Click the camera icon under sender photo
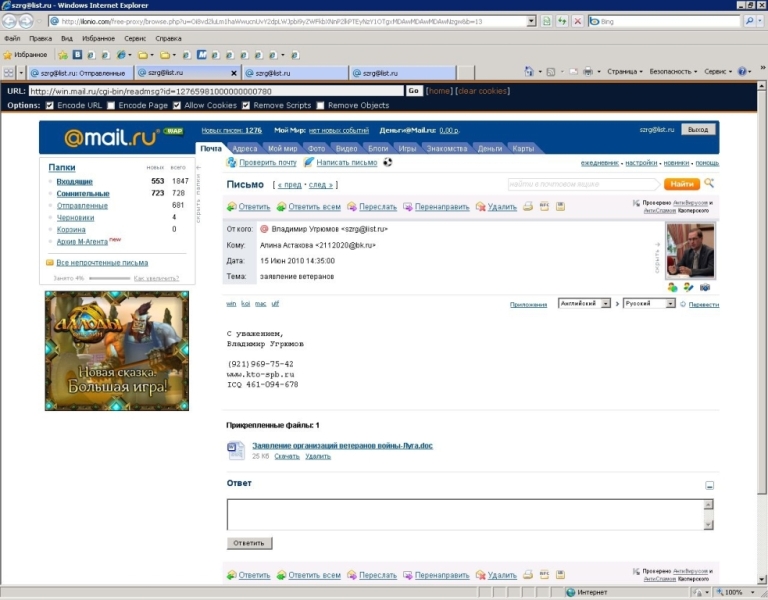Image resolution: width=768 pixels, height=600 pixels. [705, 288]
